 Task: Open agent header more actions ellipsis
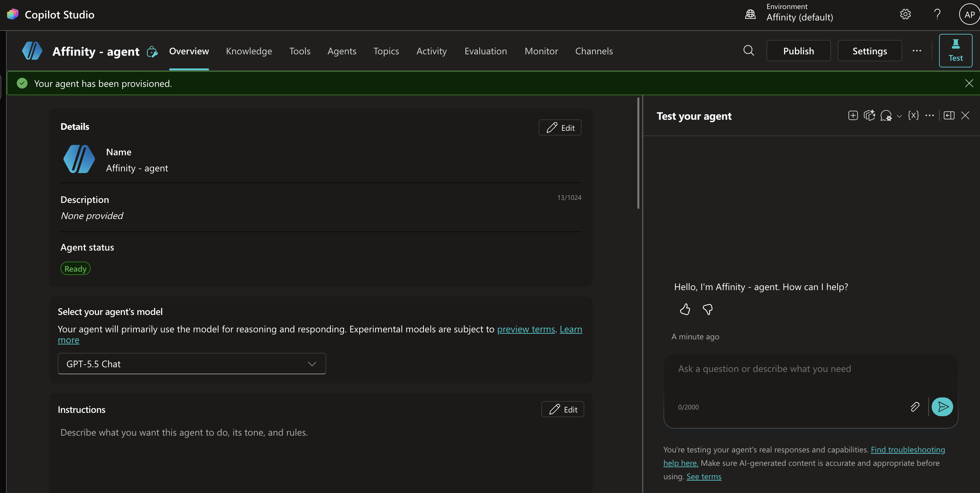click(917, 51)
